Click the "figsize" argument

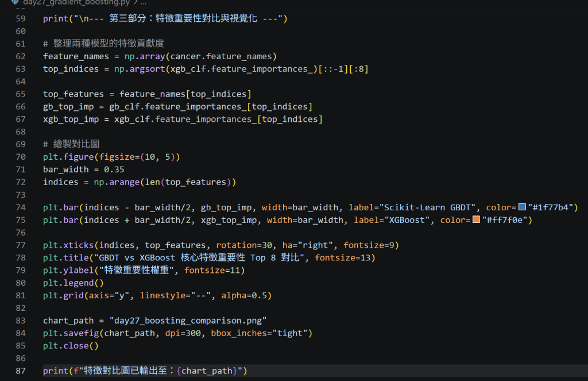coord(117,157)
